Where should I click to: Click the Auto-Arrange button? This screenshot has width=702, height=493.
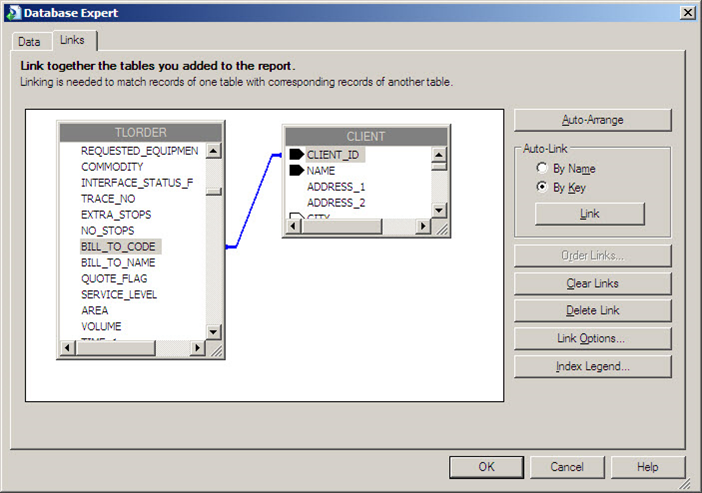tap(592, 120)
